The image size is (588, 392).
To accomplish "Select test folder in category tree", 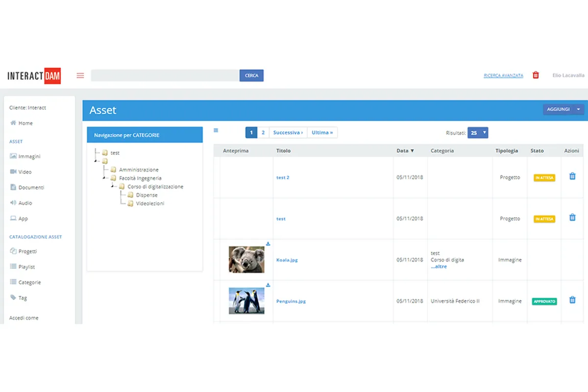I will [x=115, y=153].
